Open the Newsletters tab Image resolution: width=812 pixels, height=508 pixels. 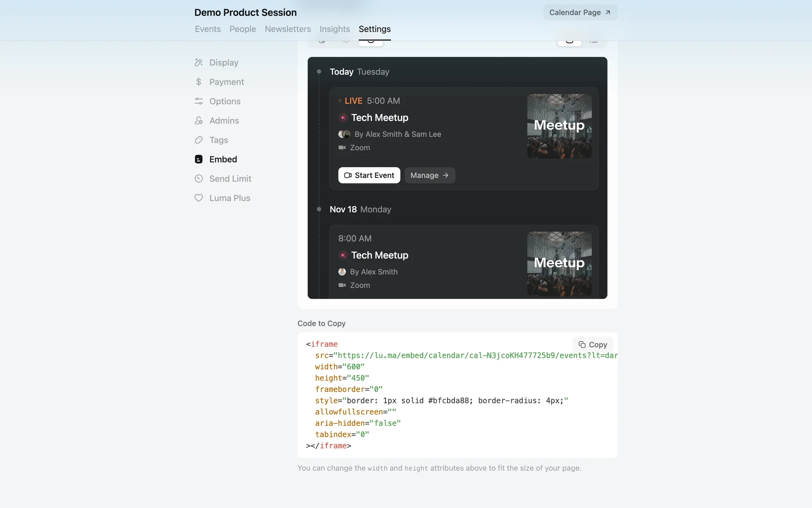[288, 29]
